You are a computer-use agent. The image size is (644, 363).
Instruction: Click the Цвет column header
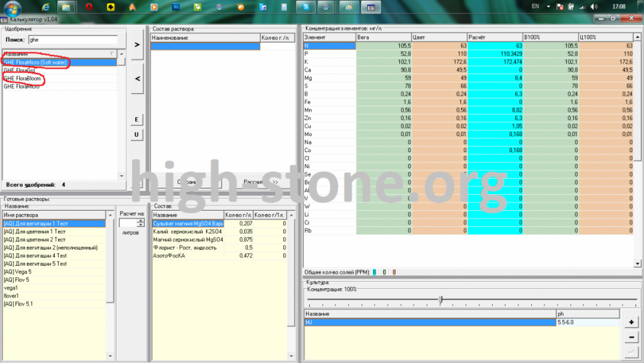point(439,37)
